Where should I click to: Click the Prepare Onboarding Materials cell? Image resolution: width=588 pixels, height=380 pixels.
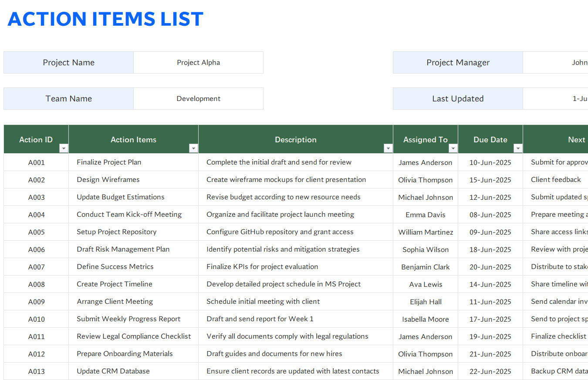click(x=133, y=354)
